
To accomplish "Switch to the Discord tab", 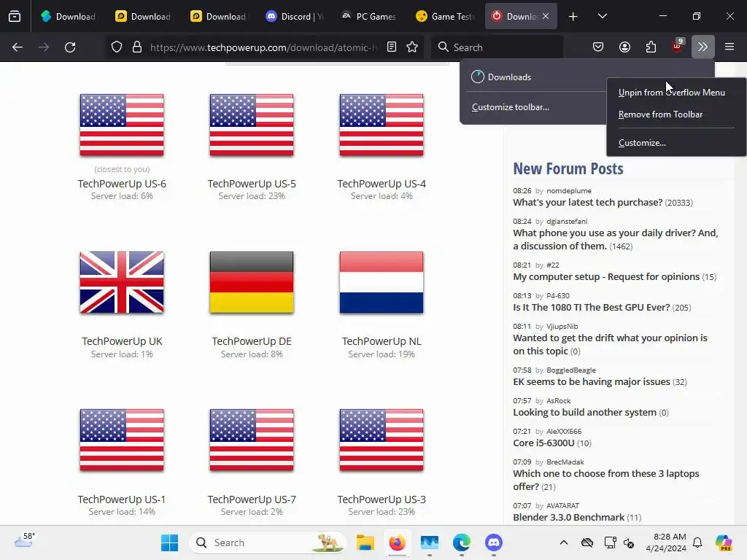I will tap(295, 16).
